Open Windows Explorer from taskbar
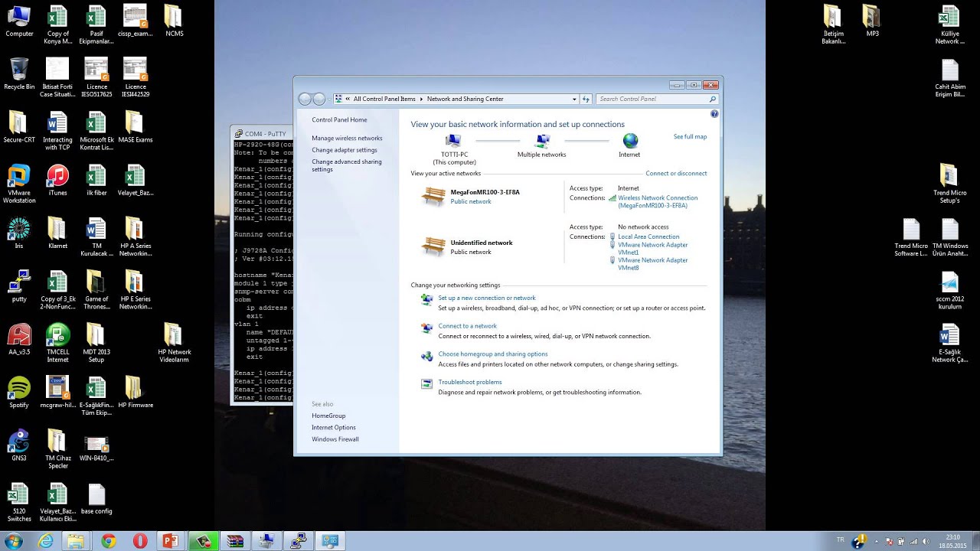The height and width of the screenshot is (551, 980). [77, 541]
